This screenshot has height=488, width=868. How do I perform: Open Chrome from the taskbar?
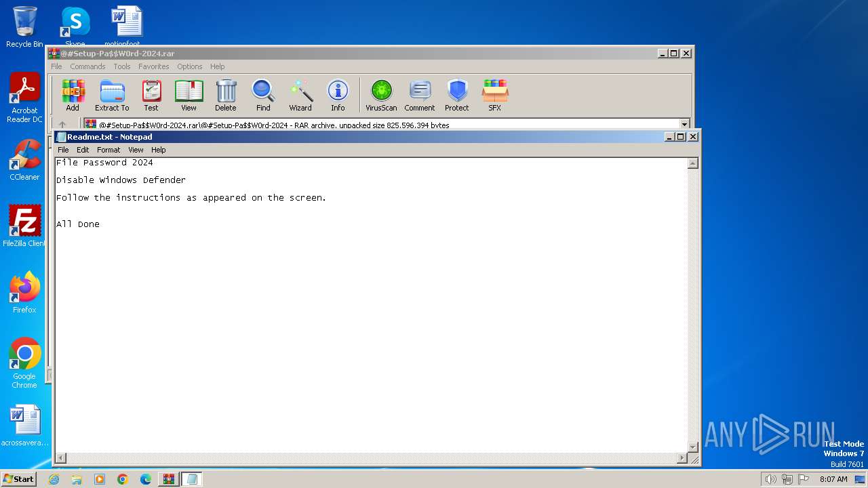click(123, 479)
